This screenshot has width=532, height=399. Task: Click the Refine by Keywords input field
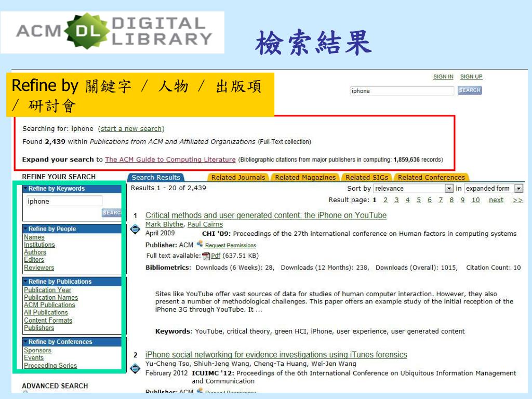[x=64, y=201]
